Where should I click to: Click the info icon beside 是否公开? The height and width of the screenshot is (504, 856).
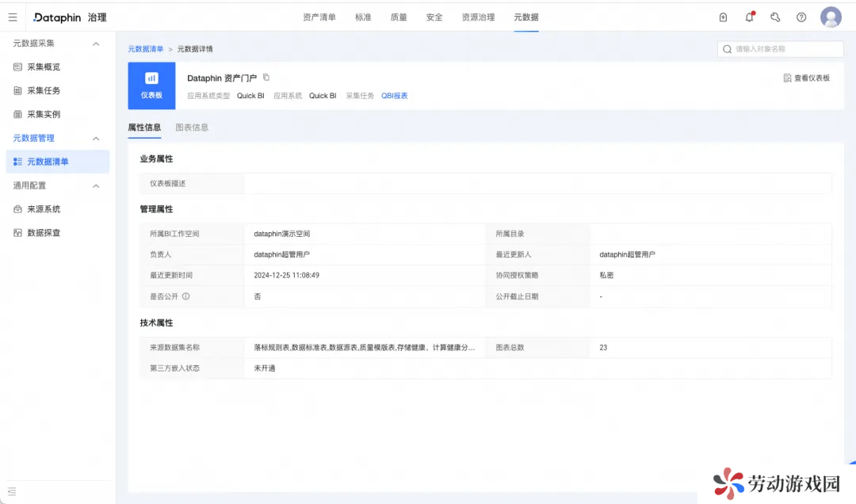[x=186, y=296]
